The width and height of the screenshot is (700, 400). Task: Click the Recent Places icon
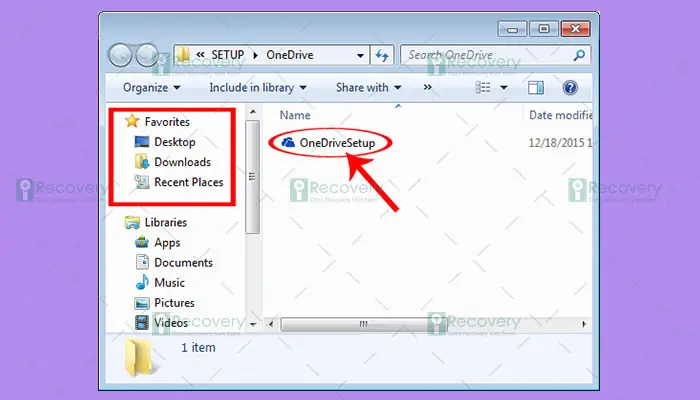[142, 182]
